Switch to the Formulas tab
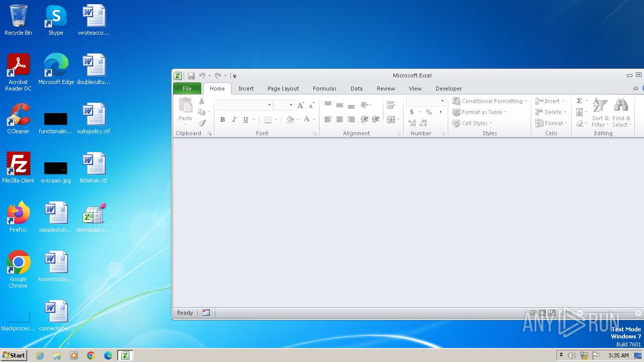Viewport: 644px width, 362px height. (325, 88)
